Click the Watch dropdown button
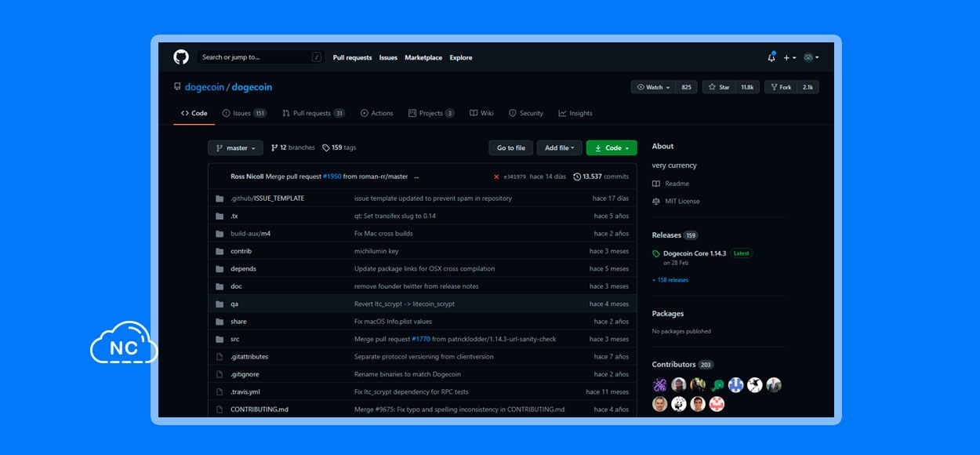Screen dimensions: 980x455 (x=653, y=87)
